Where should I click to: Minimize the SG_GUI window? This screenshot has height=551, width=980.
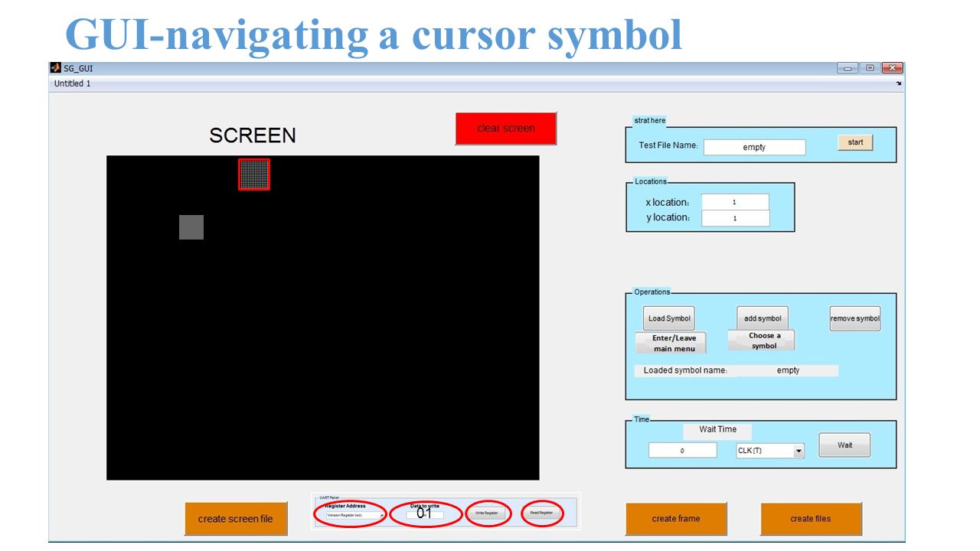[x=848, y=68]
